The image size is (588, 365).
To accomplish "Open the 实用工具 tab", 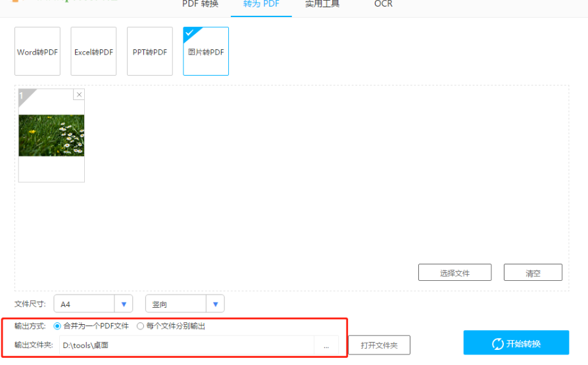I will tap(322, 4).
